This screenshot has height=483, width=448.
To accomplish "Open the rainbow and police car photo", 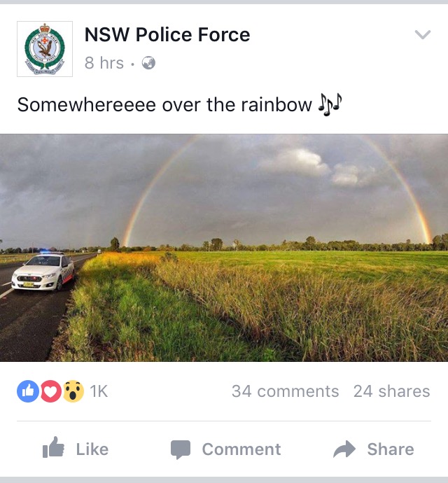I will pyautogui.click(x=224, y=248).
